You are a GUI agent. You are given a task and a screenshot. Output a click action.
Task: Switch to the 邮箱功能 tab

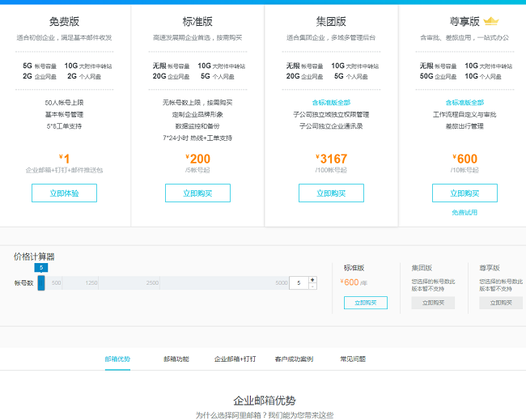[176, 358]
